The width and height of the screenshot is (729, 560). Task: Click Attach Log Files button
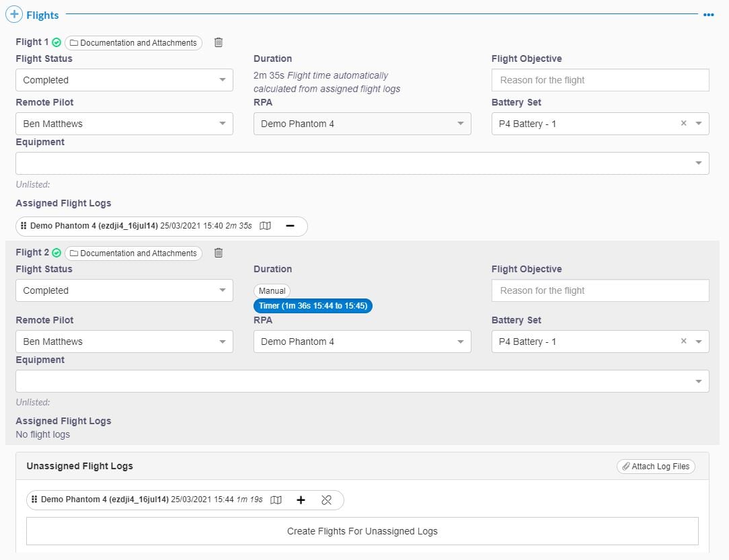656,466
